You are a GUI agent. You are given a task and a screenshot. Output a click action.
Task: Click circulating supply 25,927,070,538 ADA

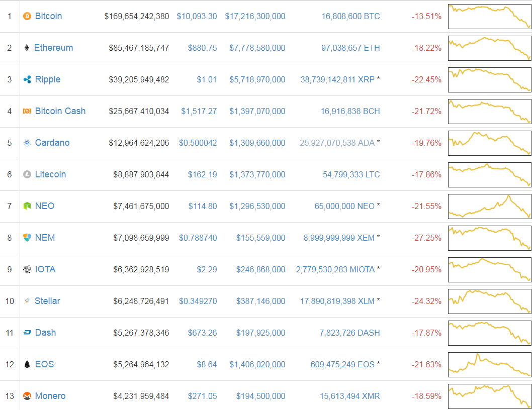337,143
